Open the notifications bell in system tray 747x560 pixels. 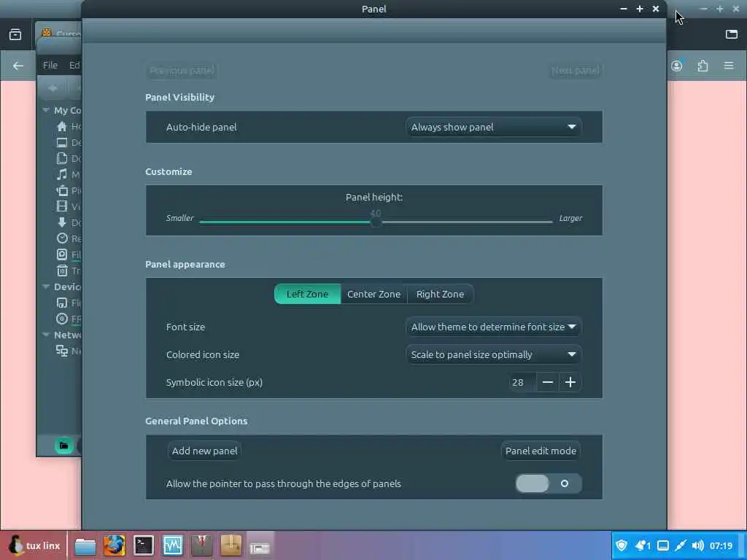pos(642,545)
